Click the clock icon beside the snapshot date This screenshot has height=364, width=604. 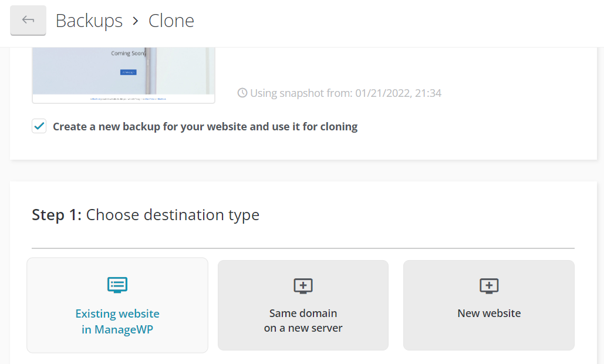[x=242, y=93]
